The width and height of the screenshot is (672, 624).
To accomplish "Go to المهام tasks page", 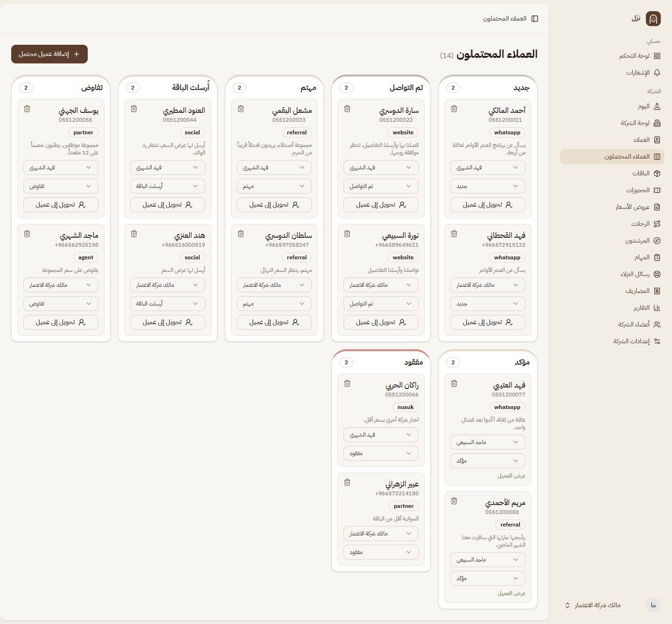I will click(612, 257).
